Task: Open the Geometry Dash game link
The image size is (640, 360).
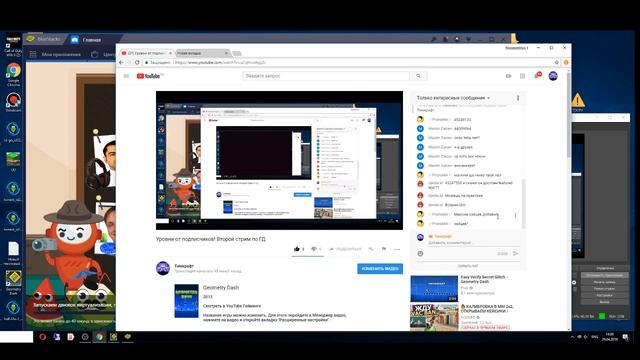Action: point(221,288)
